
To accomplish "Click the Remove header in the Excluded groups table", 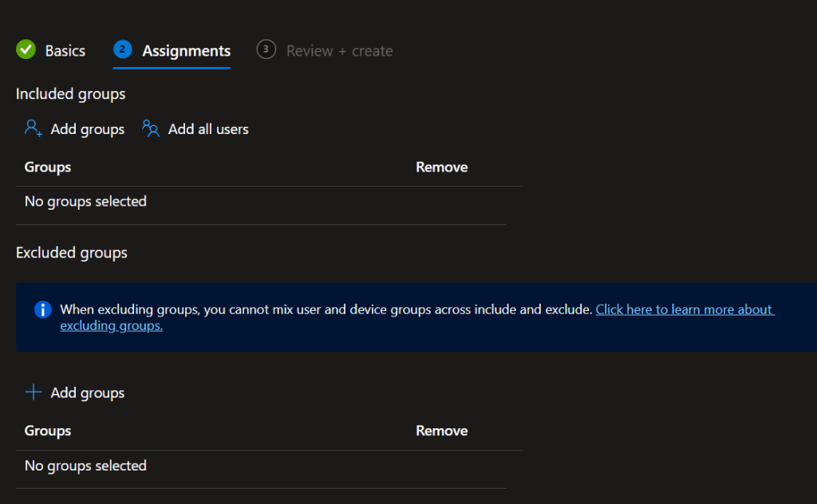I will [x=441, y=430].
